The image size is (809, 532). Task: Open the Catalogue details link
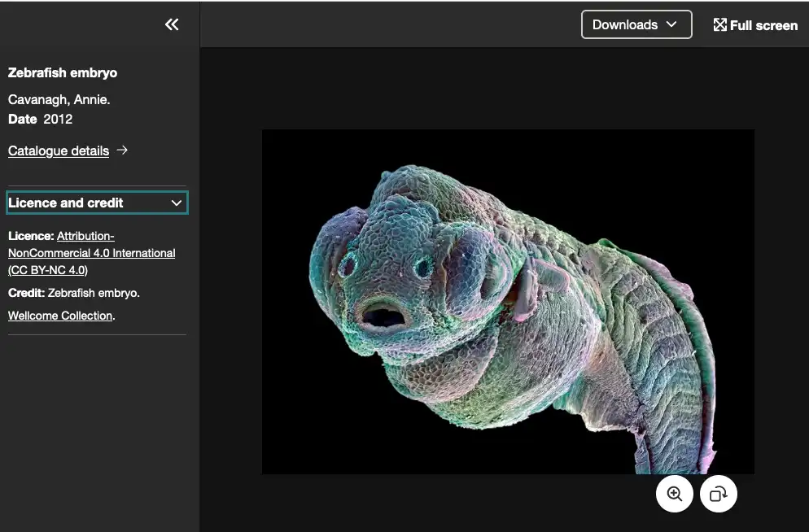[x=59, y=150]
